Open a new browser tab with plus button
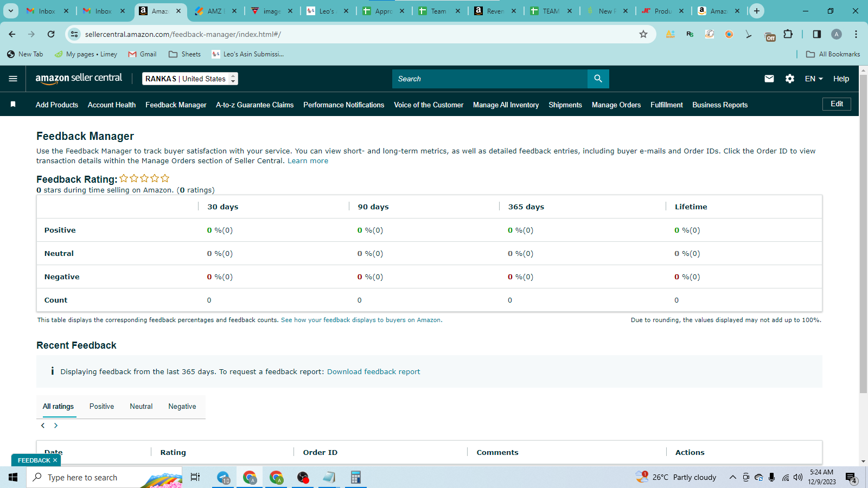The image size is (868, 488). 757,11
